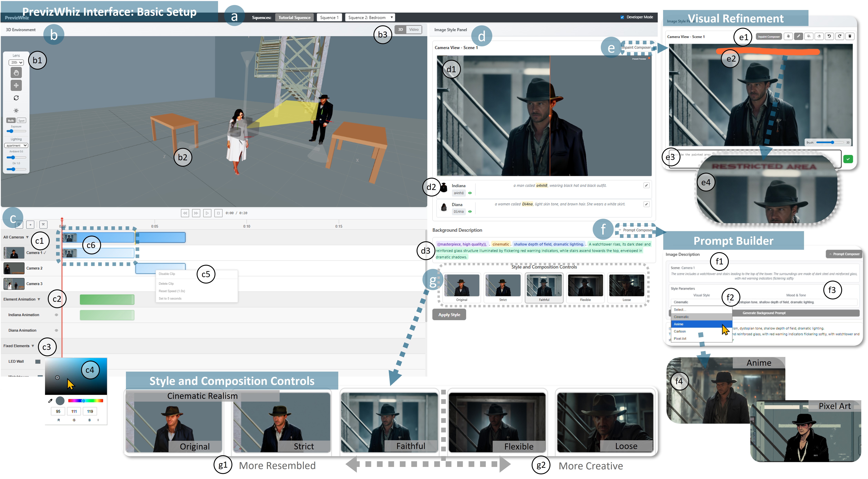Choose Delete Clip from the context menu
Screen dimensions: 868x479
166,284
